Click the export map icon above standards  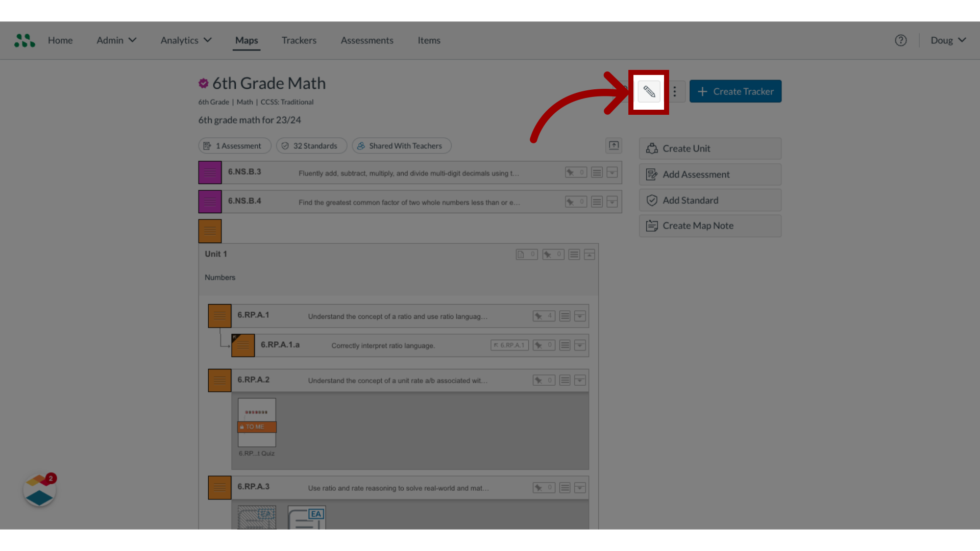coord(614,145)
